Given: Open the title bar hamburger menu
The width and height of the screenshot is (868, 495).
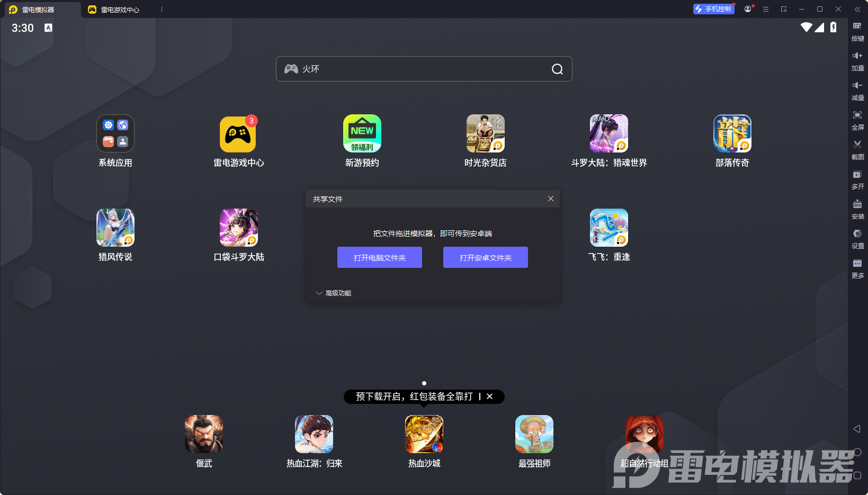Looking at the screenshot, I should point(766,9).
